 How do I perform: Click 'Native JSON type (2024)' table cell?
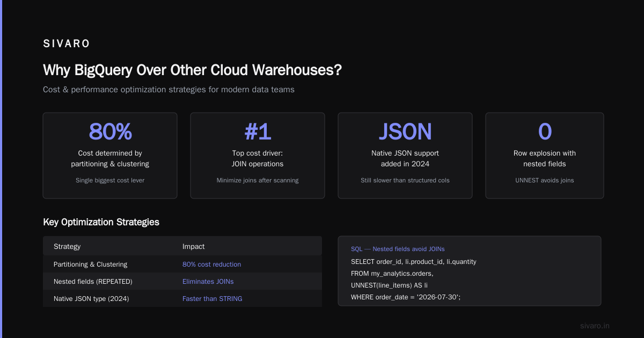(x=91, y=298)
